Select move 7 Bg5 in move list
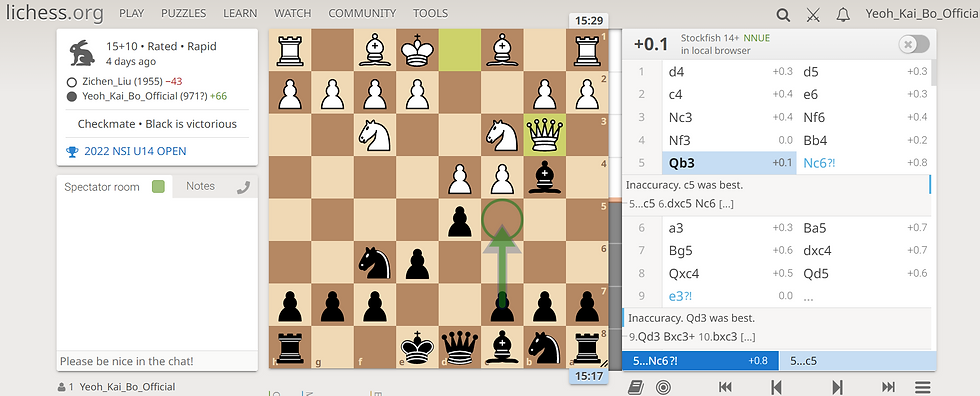980x396 pixels. pyautogui.click(x=729, y=250)
